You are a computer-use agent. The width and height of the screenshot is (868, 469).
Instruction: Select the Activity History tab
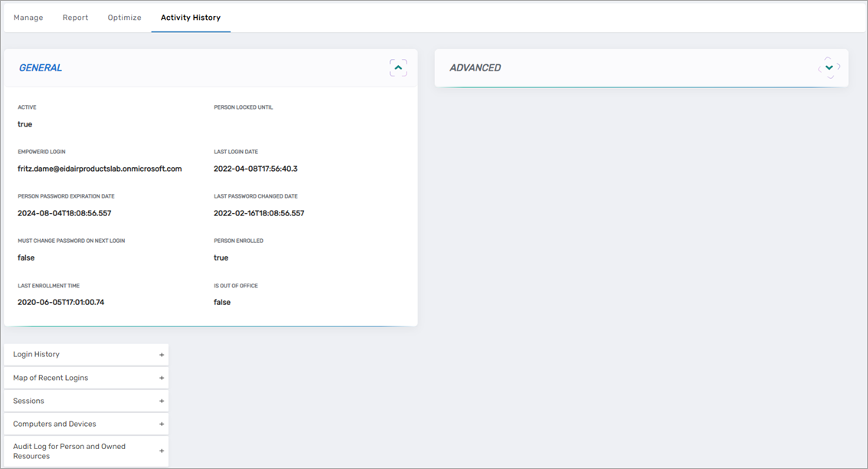(x=190, y=17)
